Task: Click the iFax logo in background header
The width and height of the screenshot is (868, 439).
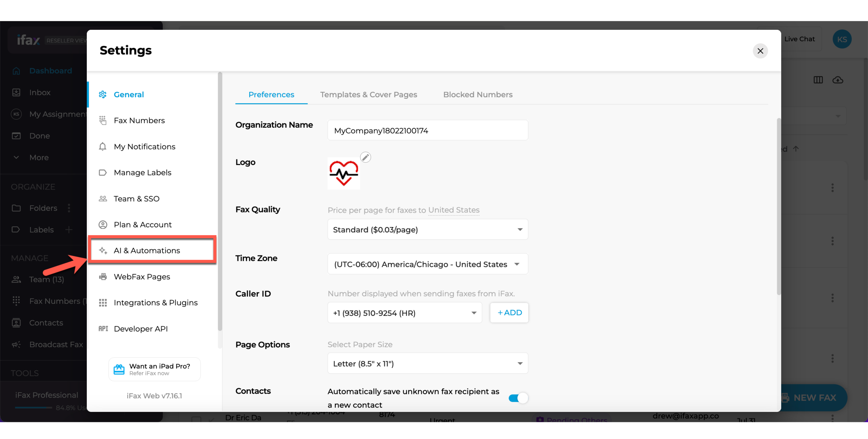Action: point(28,40)
